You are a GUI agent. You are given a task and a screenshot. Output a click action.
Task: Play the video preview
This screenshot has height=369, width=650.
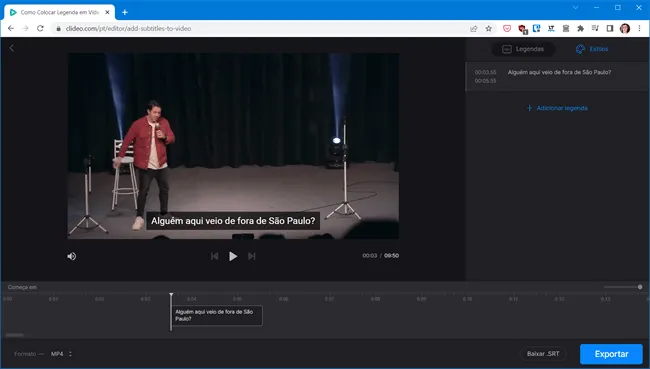233,256
